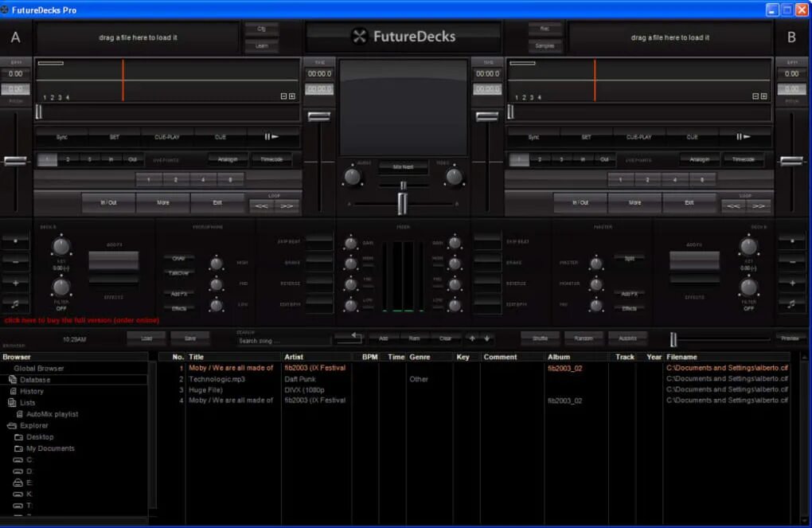Screen dimensions: 812x528
Task: Click the Shuffle button
Action: (540, 338)
